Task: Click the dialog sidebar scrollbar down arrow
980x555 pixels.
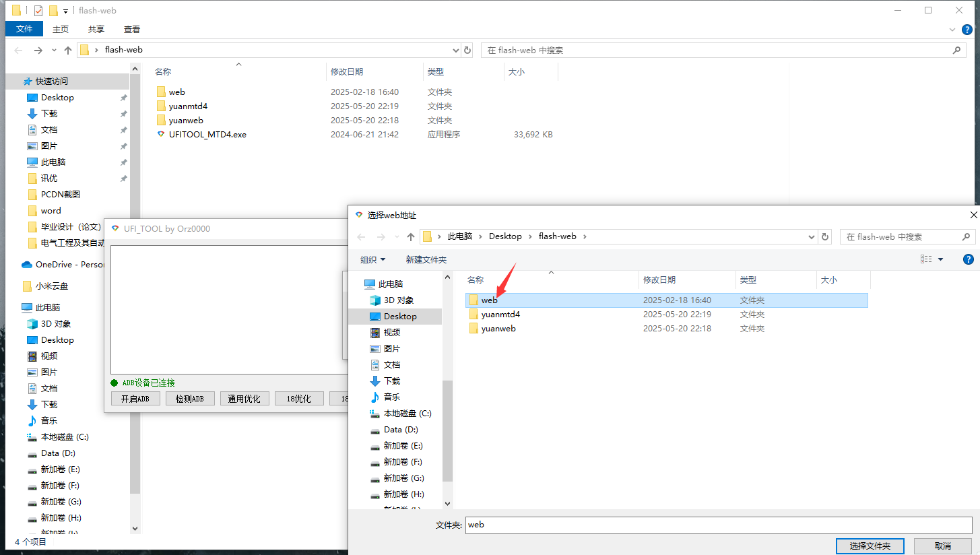Action: pyautogui.click(x=447, y=503)
